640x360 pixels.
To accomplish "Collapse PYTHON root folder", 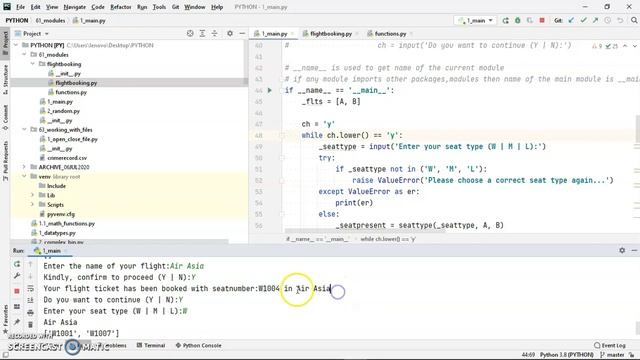I will click(x=16, y=45).
